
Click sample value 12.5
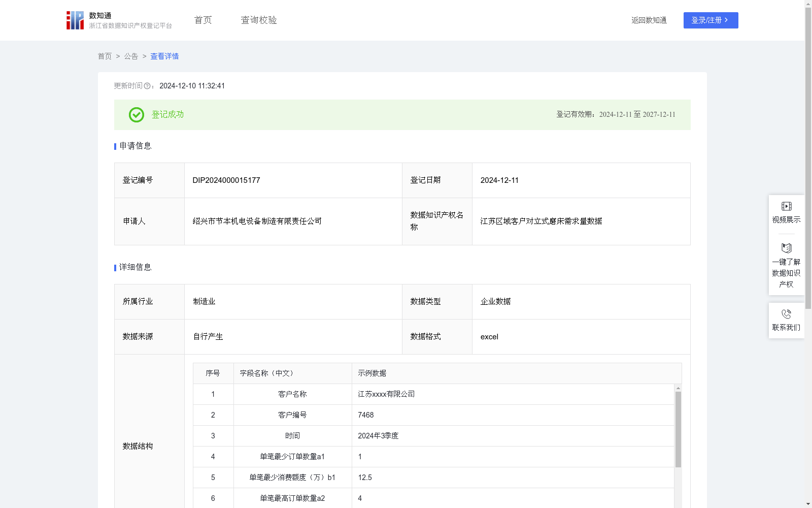365,478
